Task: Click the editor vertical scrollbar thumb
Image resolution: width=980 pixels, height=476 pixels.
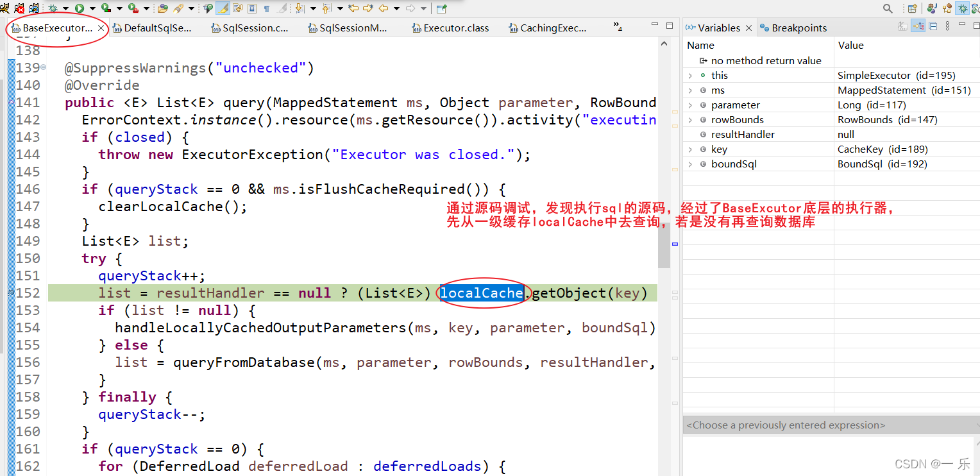Action: (664, 245)
